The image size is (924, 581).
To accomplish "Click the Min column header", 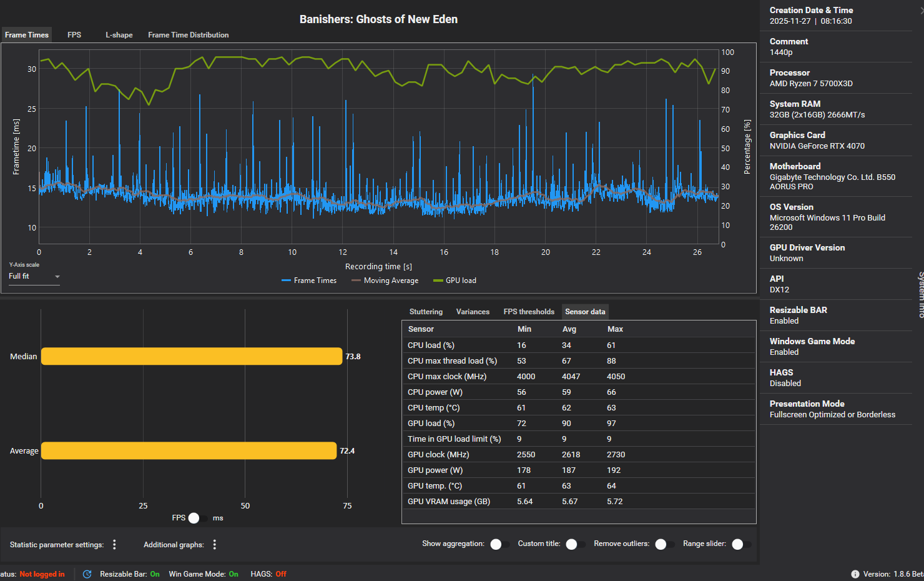I will coord(524,329).
